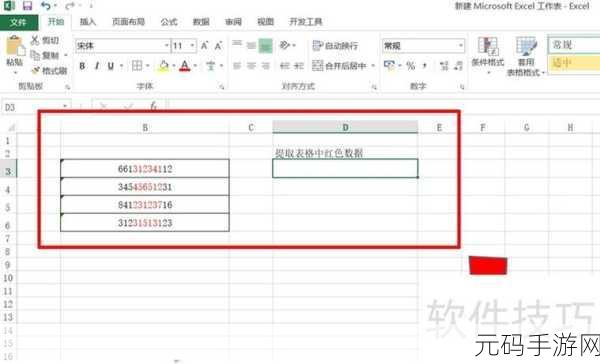Show phonetic guide icon
600x364 pixels.
point(210,66)
